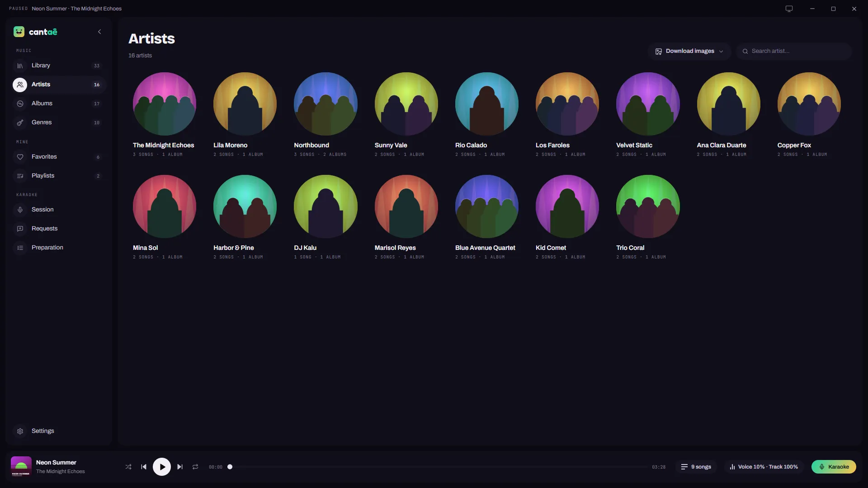This screenshot has width=868, height=488.
Task: Open Voice 10% Track 100% mixer
Action: coord(764,467)
